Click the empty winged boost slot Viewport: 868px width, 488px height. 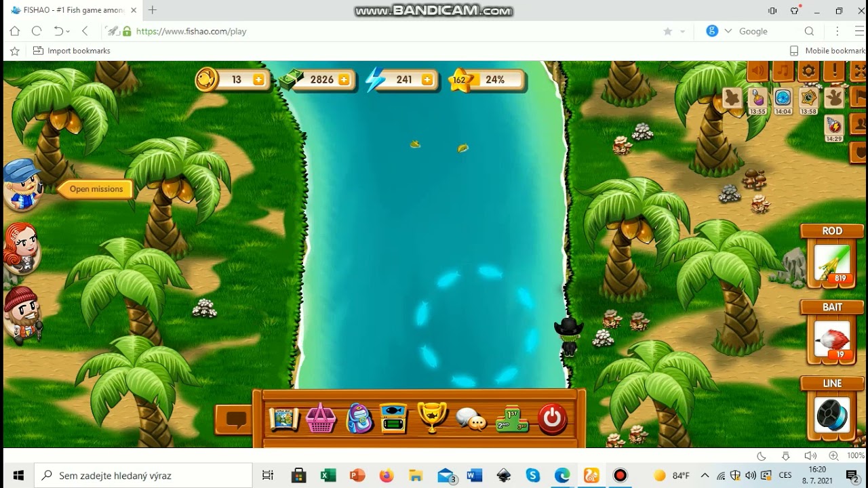[x=833, y=98]
